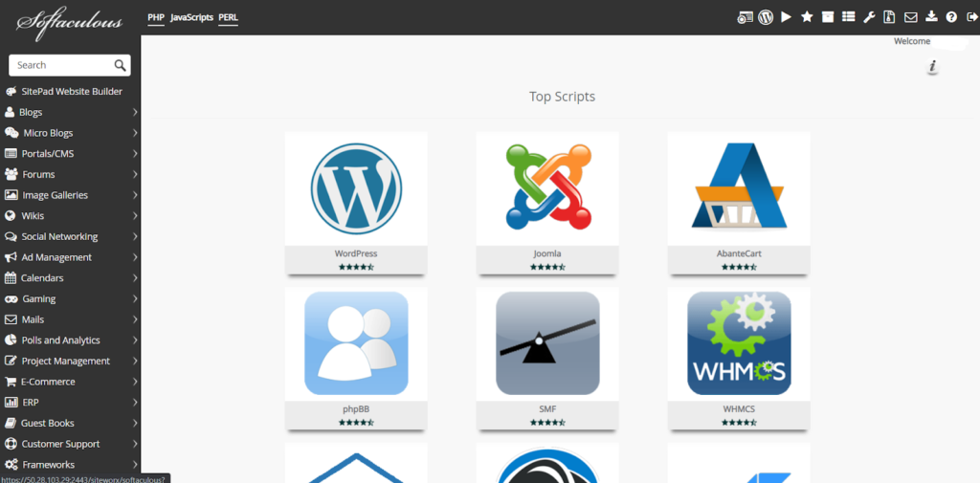Click the import download icon in toolbar

(931, 17)
